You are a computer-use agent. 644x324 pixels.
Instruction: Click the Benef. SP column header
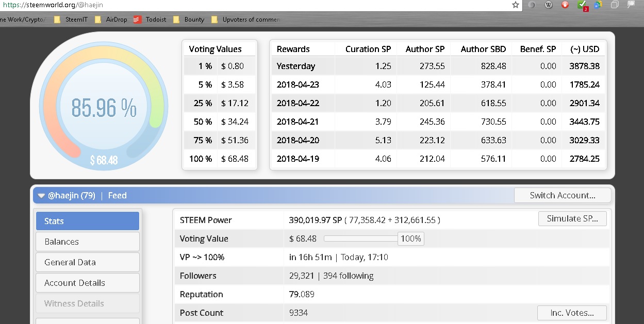point(538,49)
